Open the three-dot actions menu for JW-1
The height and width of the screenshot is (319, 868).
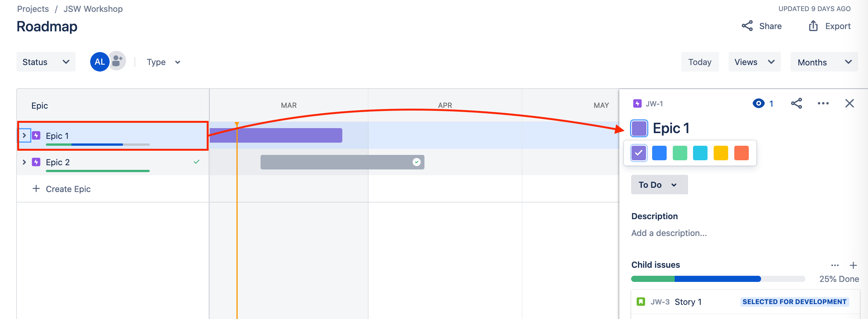[823, 103]
